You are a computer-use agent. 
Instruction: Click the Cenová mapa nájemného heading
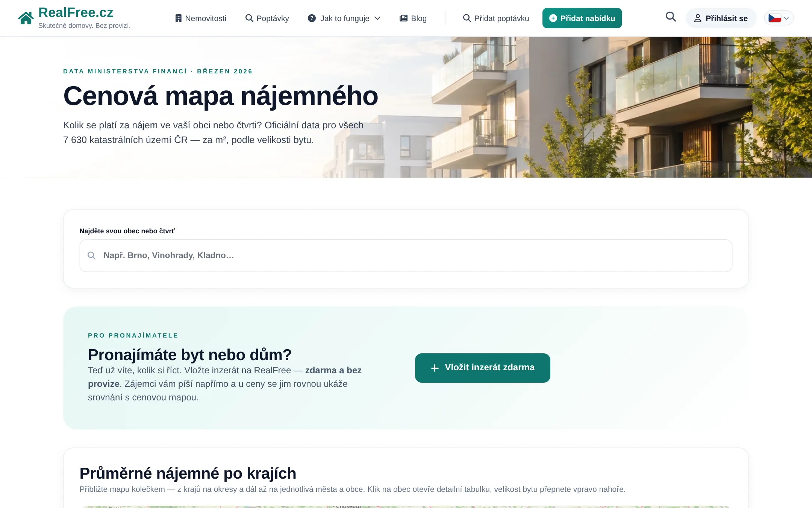[221, 96]
